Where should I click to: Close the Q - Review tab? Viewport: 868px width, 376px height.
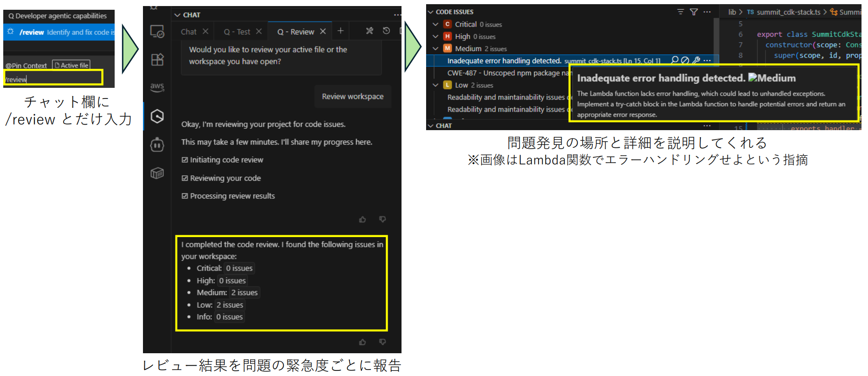coord(323,31)
